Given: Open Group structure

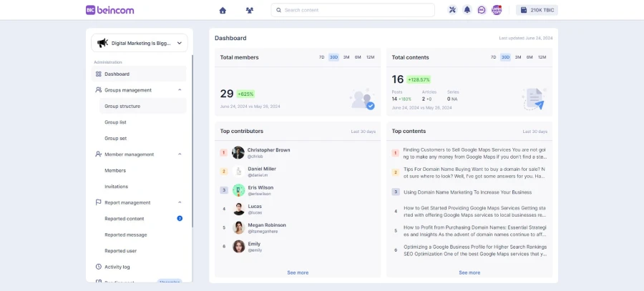Looking at the screenshot, I should point(142,106).
